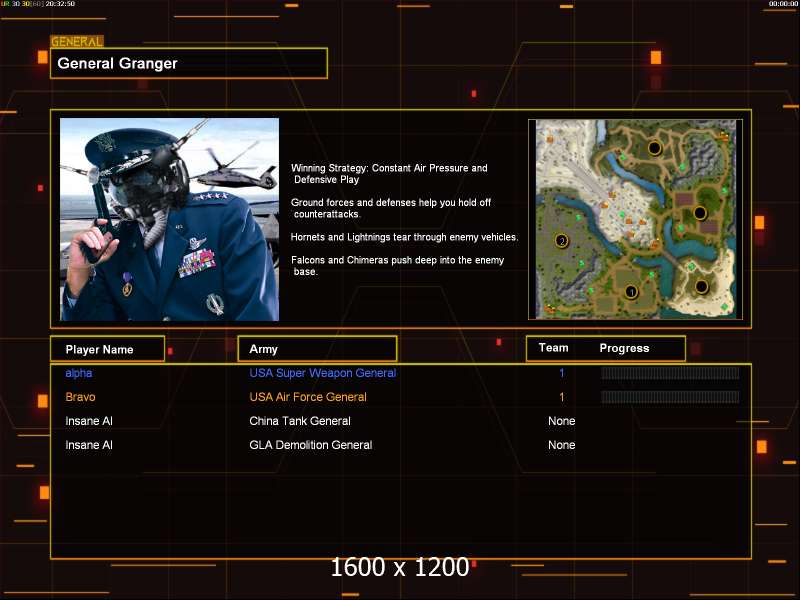Image resolution: width=800 pixels, height=600 pixels.
Task: Click alpha's team number 1
Action: click(562, 373)
